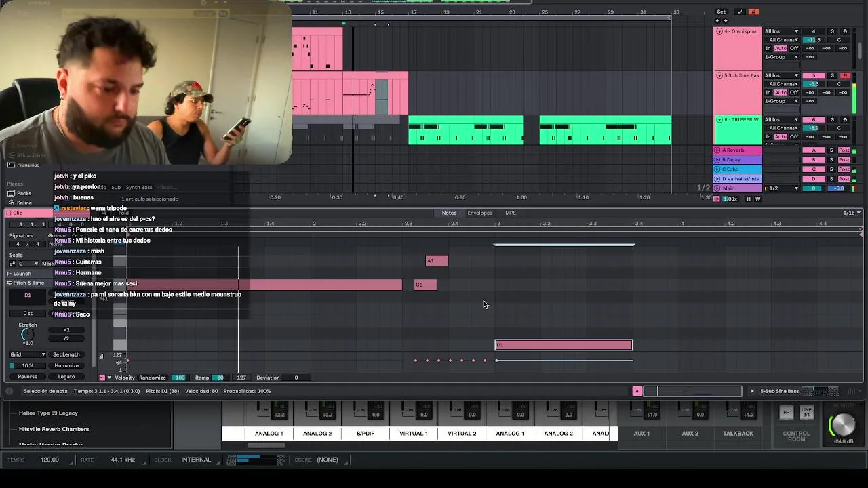The image size is (868, 488).
Task: Select Helios Type 69 Legacy plugin
Action: coord(48,413)
